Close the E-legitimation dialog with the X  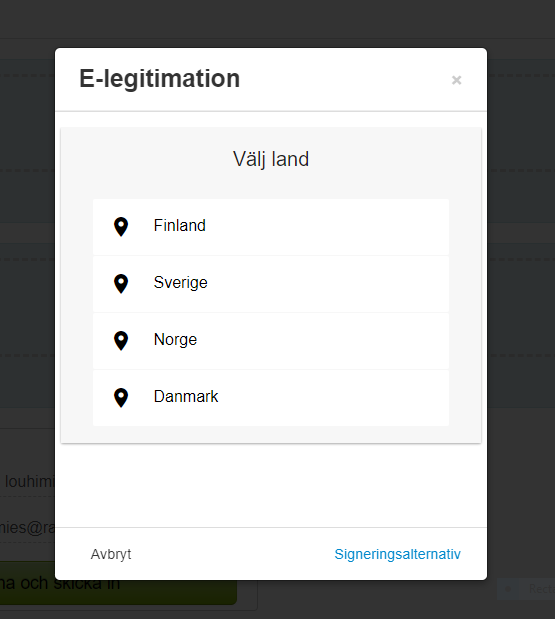coord(456,80)
